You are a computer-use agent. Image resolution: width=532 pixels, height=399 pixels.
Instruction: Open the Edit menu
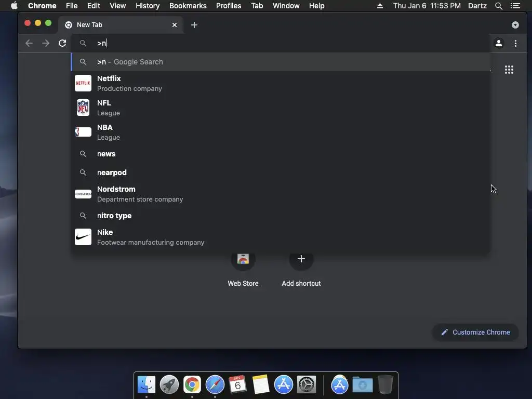tap(94, 6)
